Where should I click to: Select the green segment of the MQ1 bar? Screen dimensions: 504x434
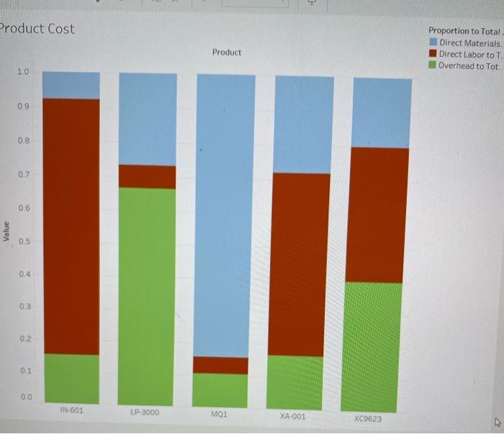pyautogui.click(x=220, y=391)
